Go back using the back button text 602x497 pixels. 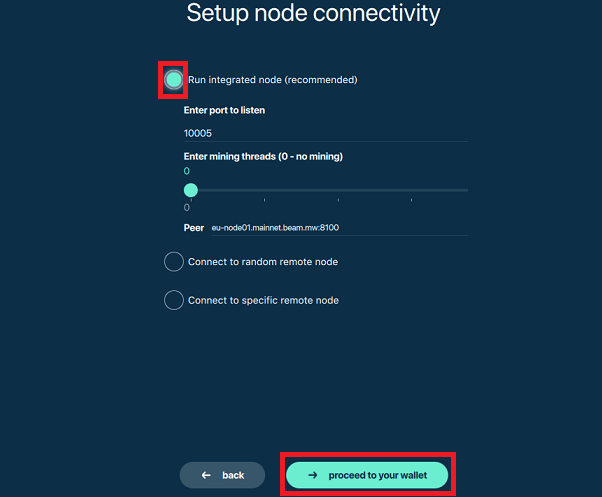[233, 475]
